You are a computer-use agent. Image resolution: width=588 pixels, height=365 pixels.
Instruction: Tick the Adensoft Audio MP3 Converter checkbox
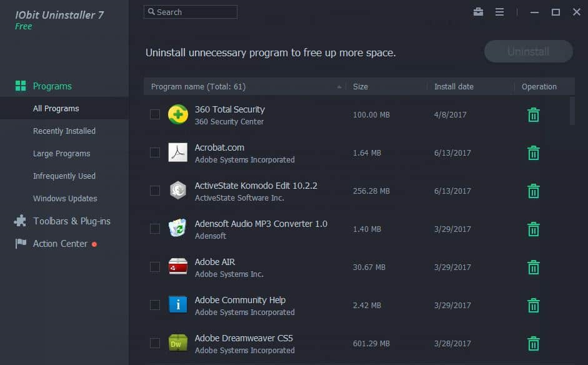coord(155,229)
